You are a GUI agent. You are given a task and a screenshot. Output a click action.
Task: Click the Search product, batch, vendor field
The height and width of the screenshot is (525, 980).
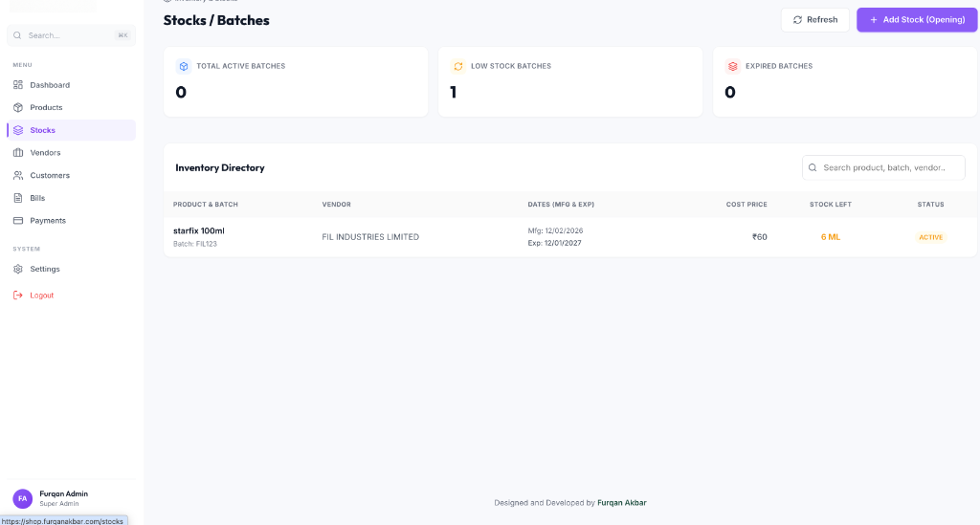[x=883, y=168]
